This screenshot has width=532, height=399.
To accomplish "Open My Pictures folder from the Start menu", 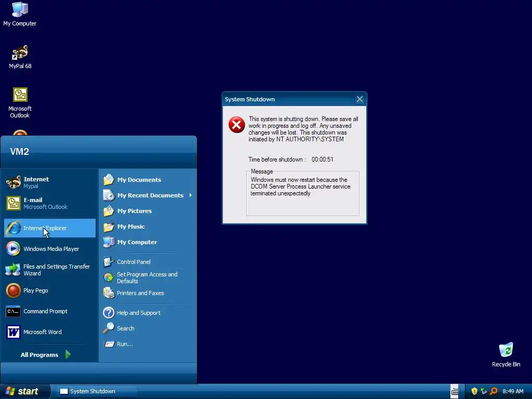I will (x=148, y=211).
